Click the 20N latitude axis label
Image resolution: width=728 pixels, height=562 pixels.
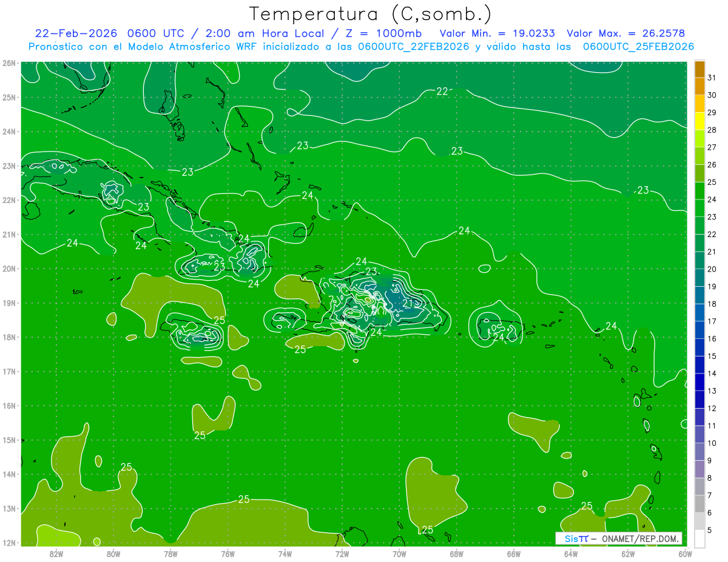pyautogui.click(x=8, y=269)
